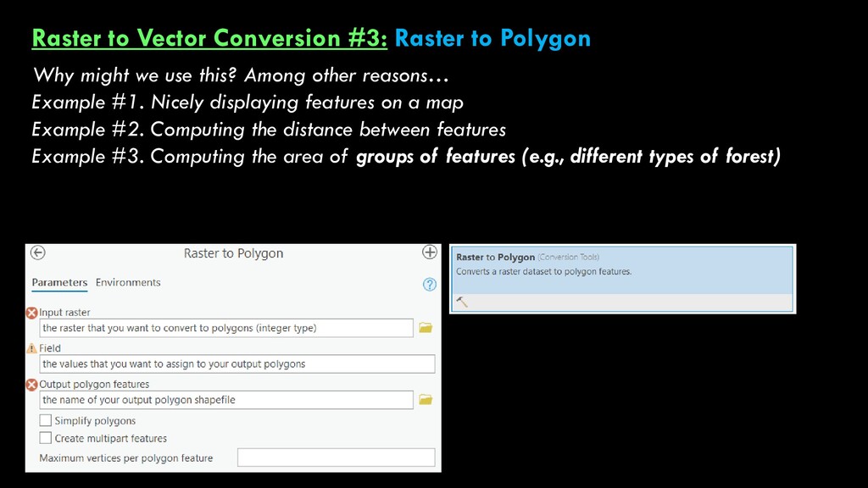
Task: Browse for input raster with folder icon
Action: click(x=426, y=328)
